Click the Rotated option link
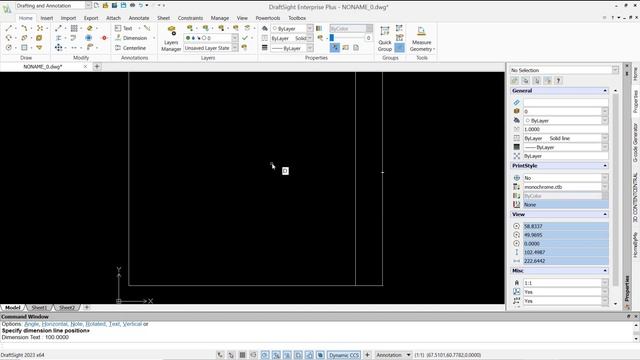640x360 pixels. 96,324
